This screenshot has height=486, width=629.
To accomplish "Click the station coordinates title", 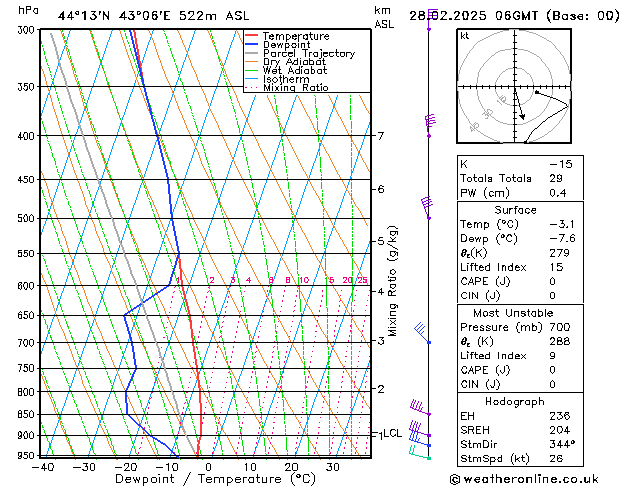I will [x=154, y=16].
